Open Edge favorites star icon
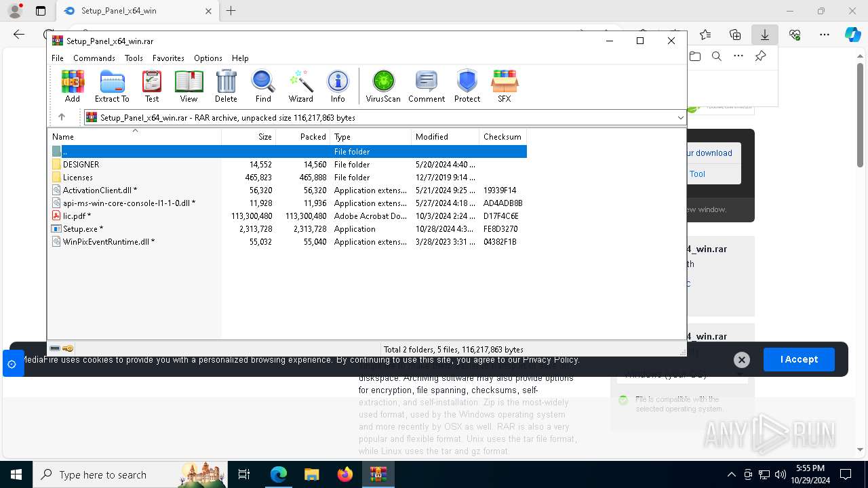 click(x=705, y=34)
